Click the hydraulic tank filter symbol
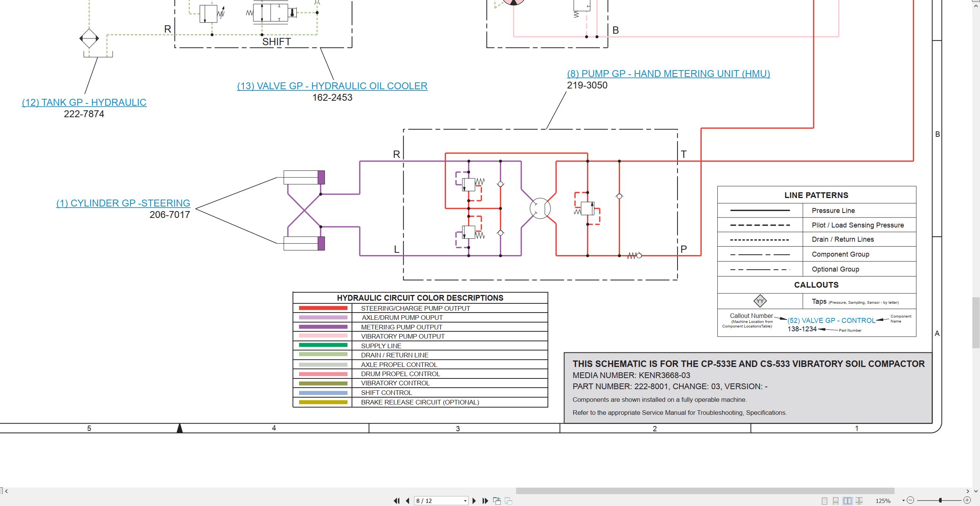The width and height of the screenshot is (980, 506). 89,38
